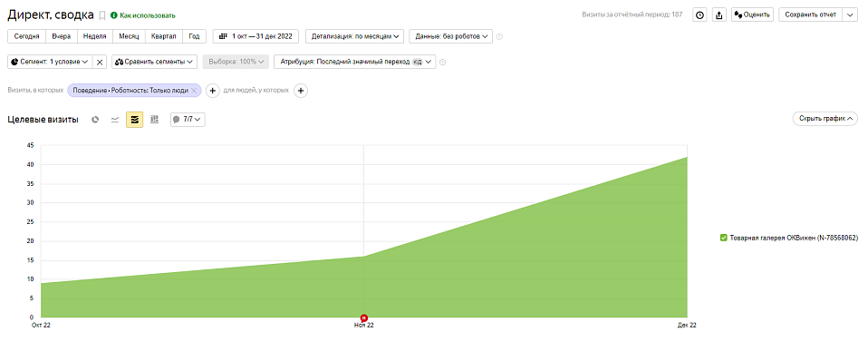Add visit condition plus button
The height and width of the screenshot is (351, 868).
213,91
